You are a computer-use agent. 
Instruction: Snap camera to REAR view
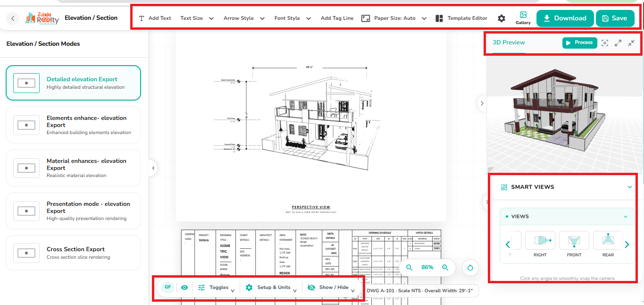click(x=608, y=244)
